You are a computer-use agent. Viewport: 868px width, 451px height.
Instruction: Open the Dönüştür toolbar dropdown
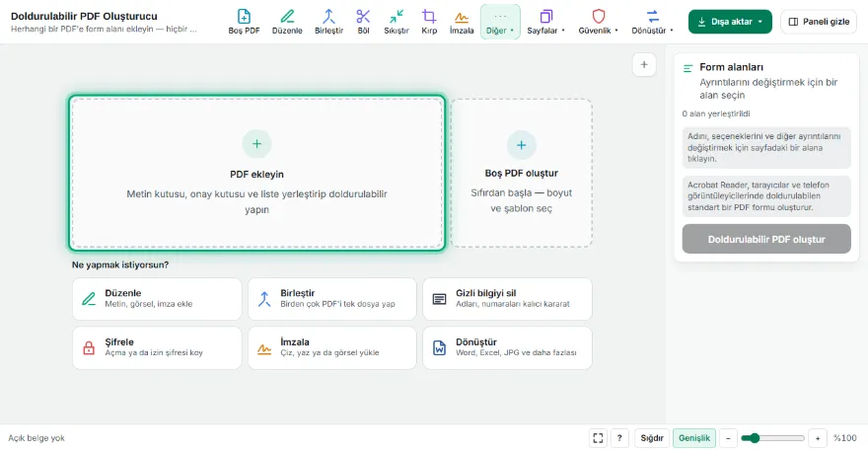[652, 22]
